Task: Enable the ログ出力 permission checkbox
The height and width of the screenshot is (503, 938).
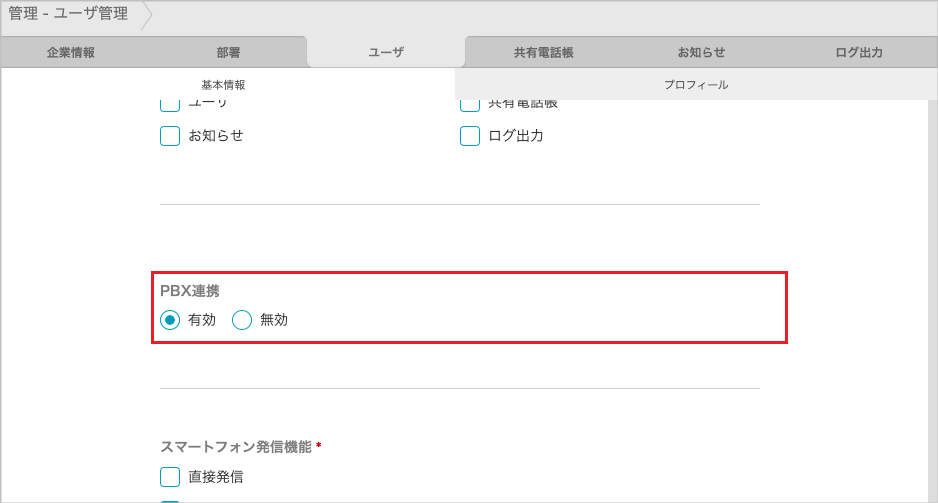Action: (470, 136)
